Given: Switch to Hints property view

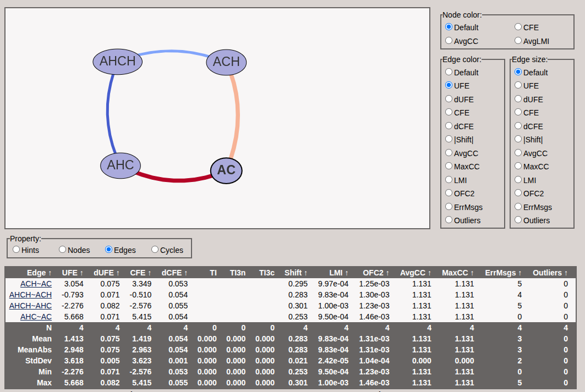Looking at the screenshot, I should 17,250.
